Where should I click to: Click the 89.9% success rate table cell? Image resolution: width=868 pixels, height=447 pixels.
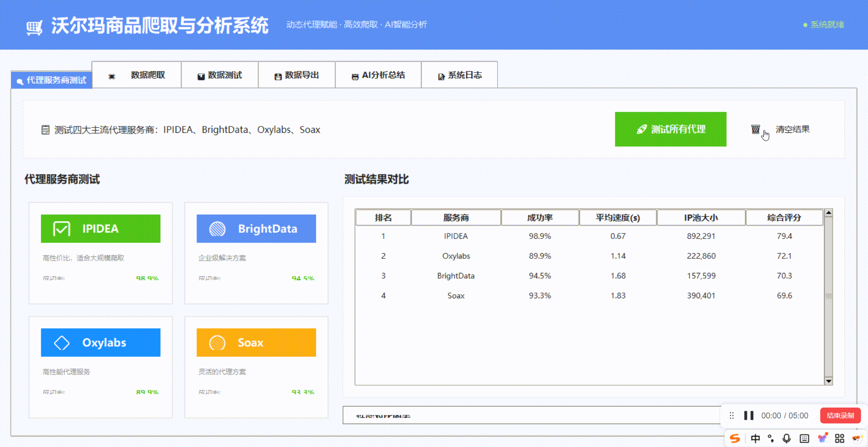pos(540,256)
